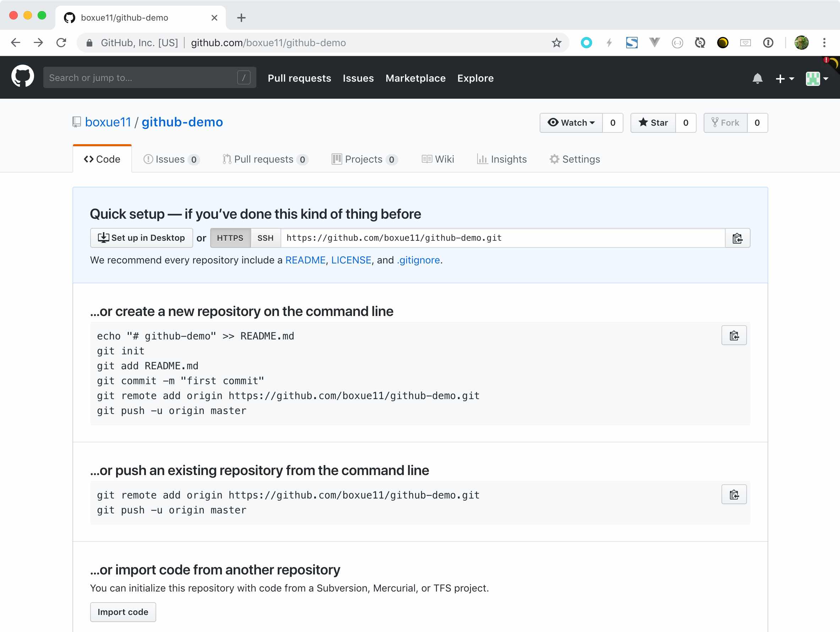Click the circular-arrow Q extension icon
The image size is (840, 632).
pos(700,43)
